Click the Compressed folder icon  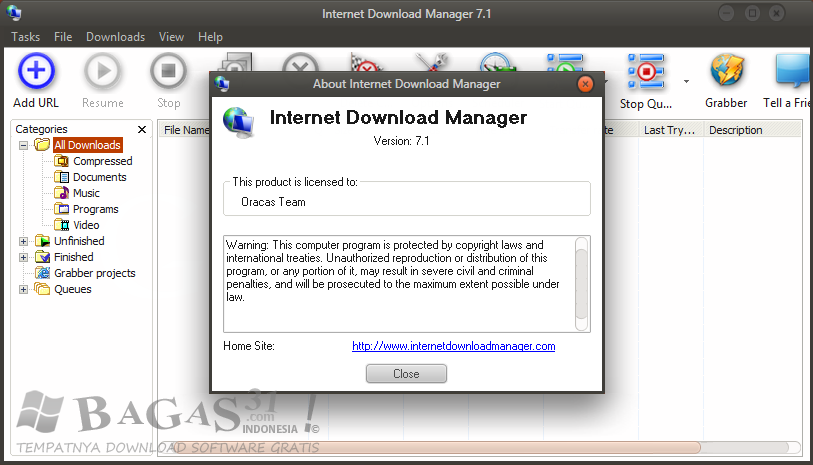(x=62, y=161)
